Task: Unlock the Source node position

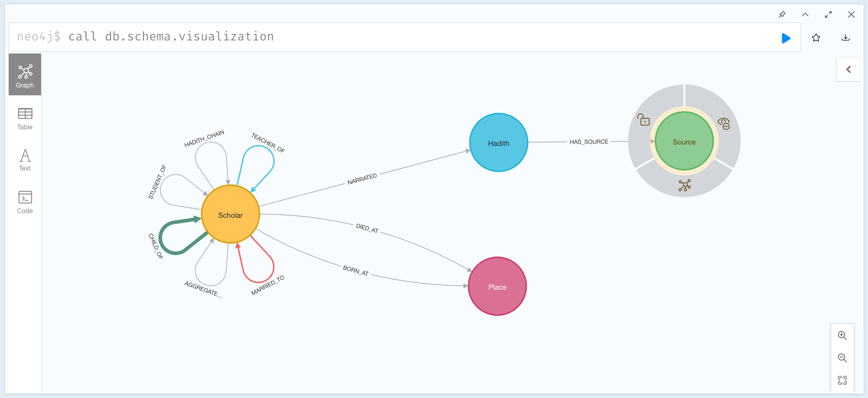Action: (x=644, y=120)
